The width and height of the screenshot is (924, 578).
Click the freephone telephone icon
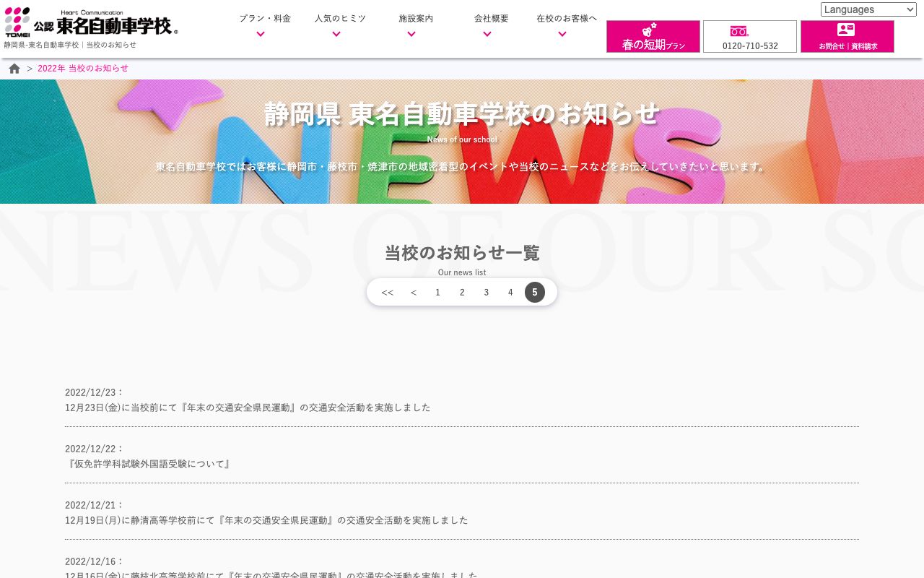coord(738,31)
